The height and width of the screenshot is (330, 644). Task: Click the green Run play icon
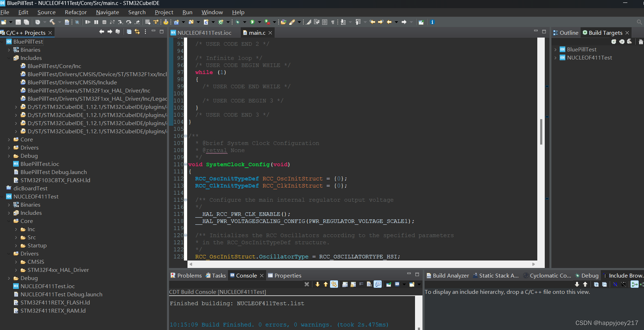click(252, 22)
